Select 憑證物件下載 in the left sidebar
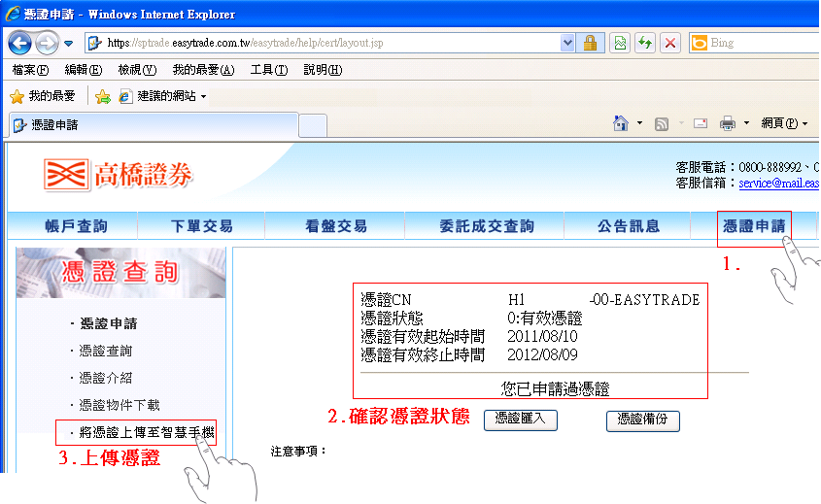Image resolution: width=821 pixels, height=504 pixels. point(119,405)
